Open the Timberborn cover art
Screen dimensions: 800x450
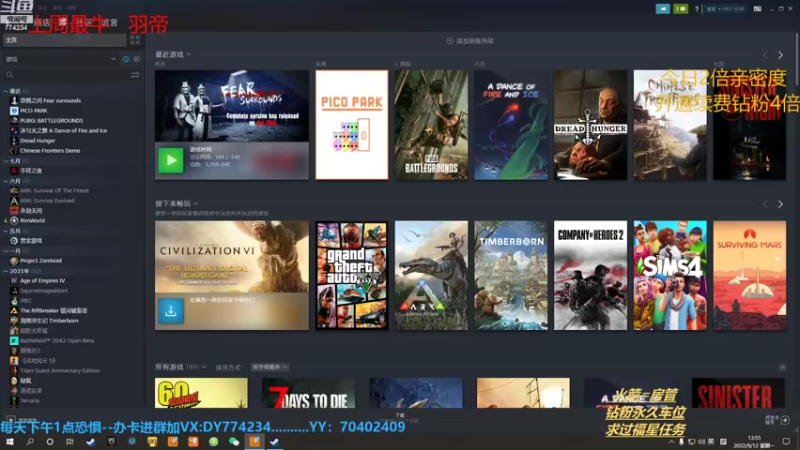pos(511,276)
